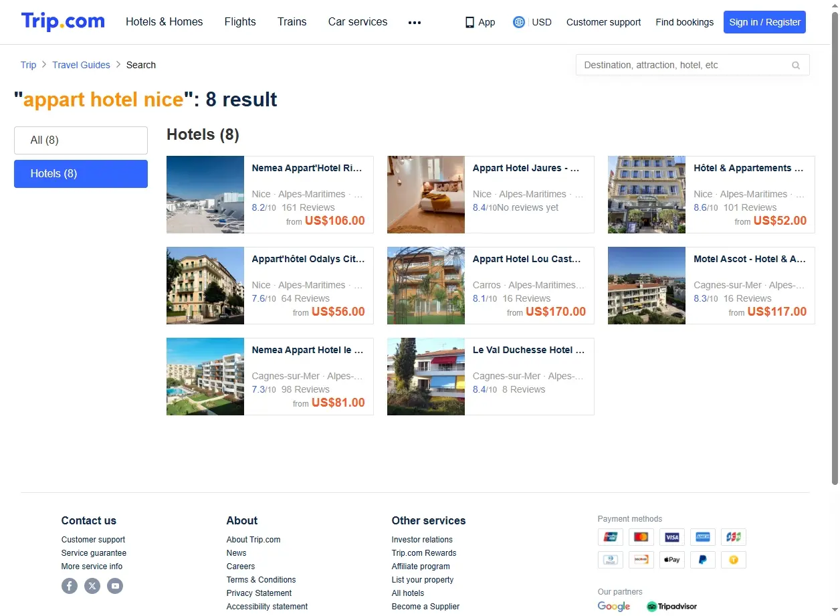
Task: Open the Flights menu
Action: click(240, 22)
